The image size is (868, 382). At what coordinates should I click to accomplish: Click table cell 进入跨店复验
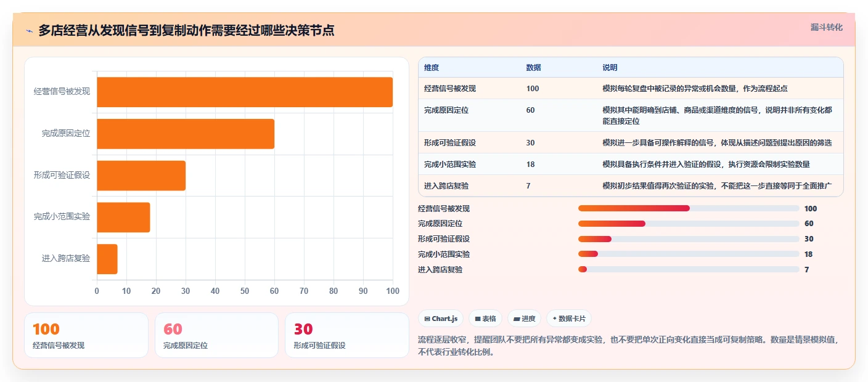click(x=446, y=185)
